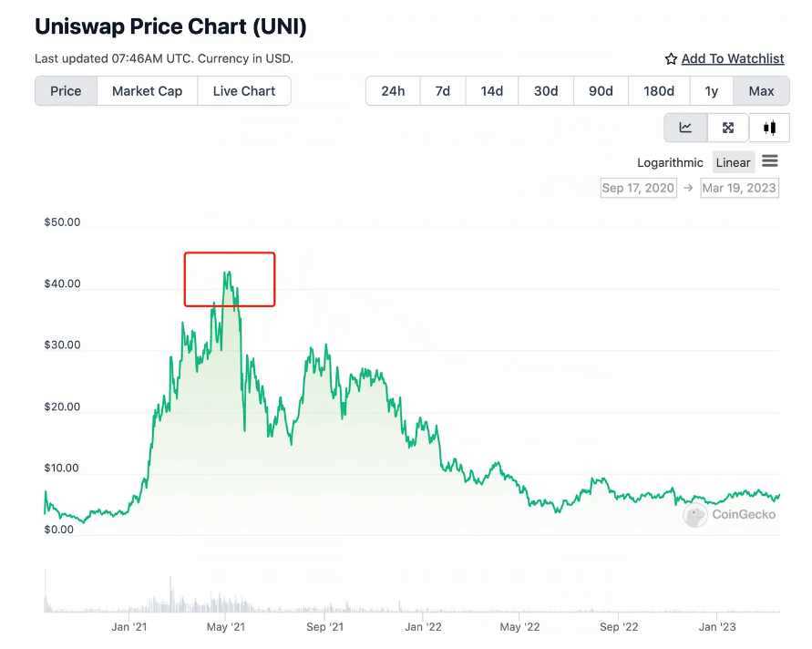Screen dimensions: 812x649
Task: Select the 24h time range
Action: pos(393,91)
